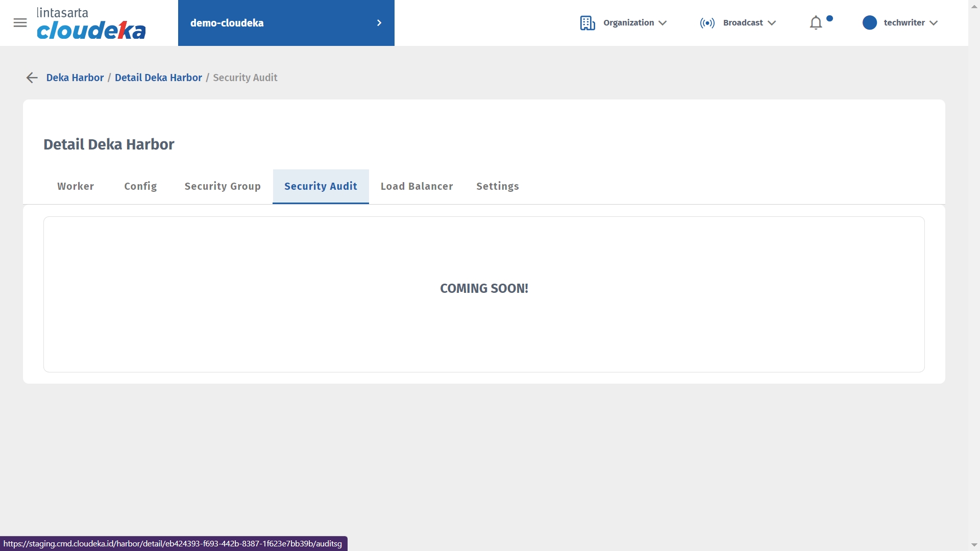Follow the Detail Deka Harbor breadcrumb link
The height and width of the screenshot is (551, 980).
pyautogui.click(x=158, y=78)
